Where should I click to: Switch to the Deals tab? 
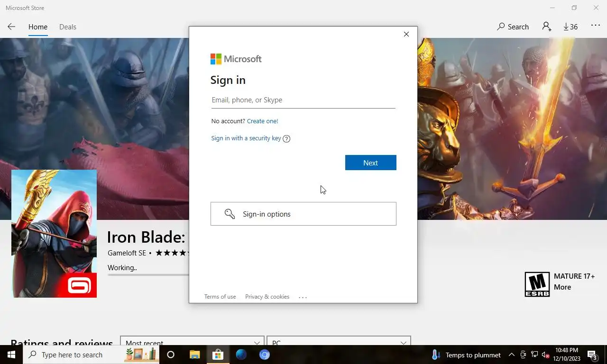[68, 27]
